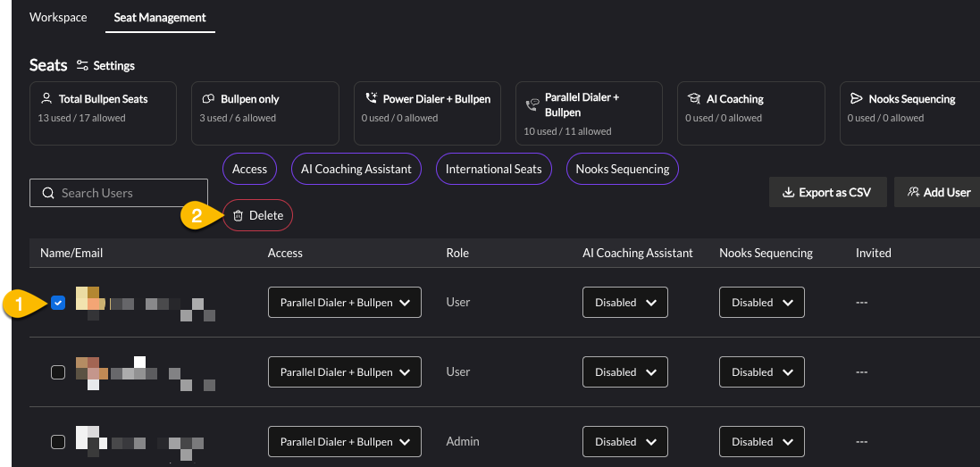Click the Name/Email column header
Viewport: 980px width, 467px height.
coord(71,253)
